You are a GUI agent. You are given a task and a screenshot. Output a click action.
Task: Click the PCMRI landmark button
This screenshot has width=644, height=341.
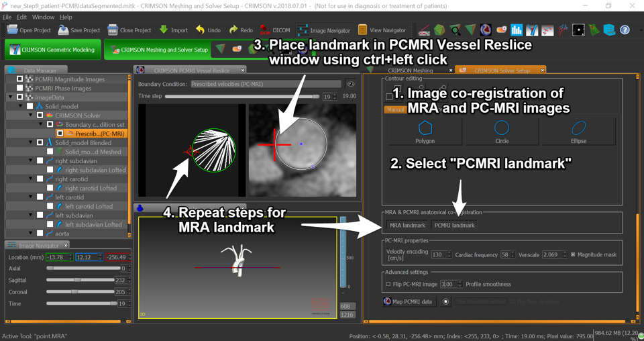[454, 226]
